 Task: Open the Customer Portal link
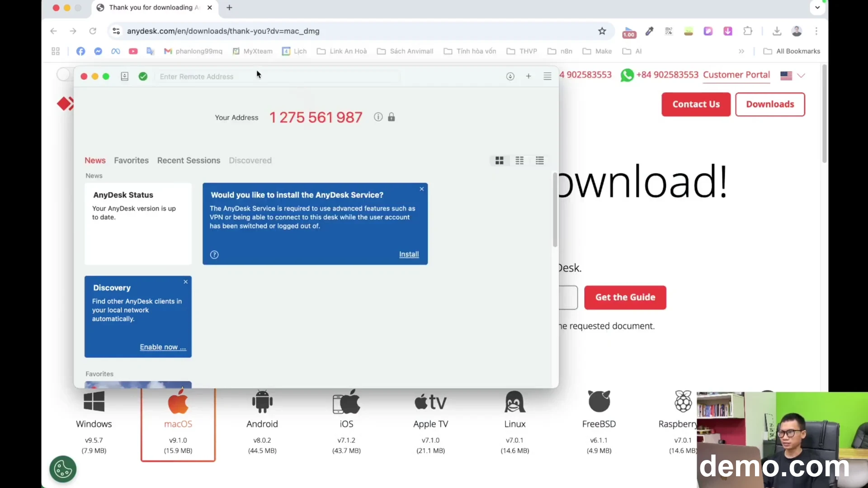point(736,75)
